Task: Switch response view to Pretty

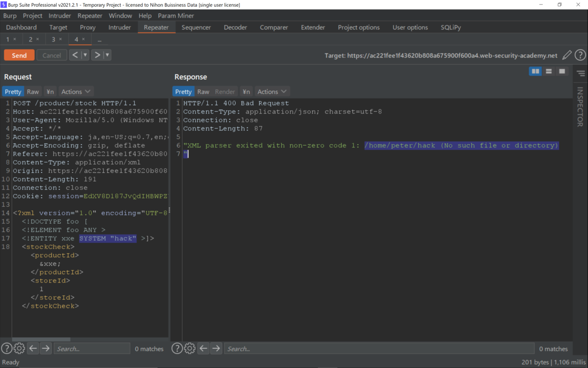Action: 183,92
